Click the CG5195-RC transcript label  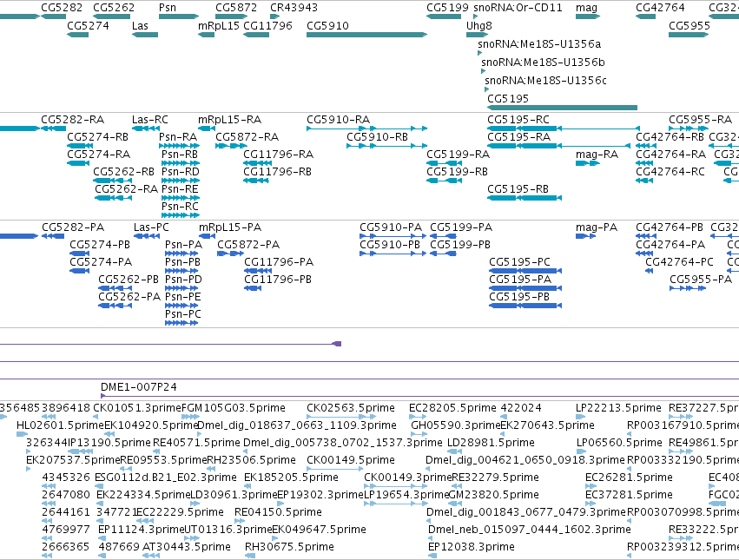click(x=518, y=119)
